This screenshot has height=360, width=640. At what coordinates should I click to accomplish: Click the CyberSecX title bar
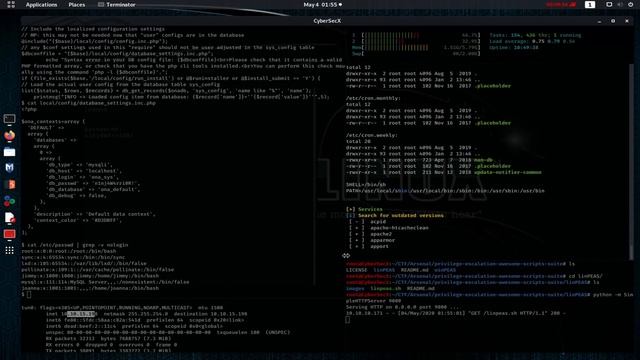tap(327, 21)
